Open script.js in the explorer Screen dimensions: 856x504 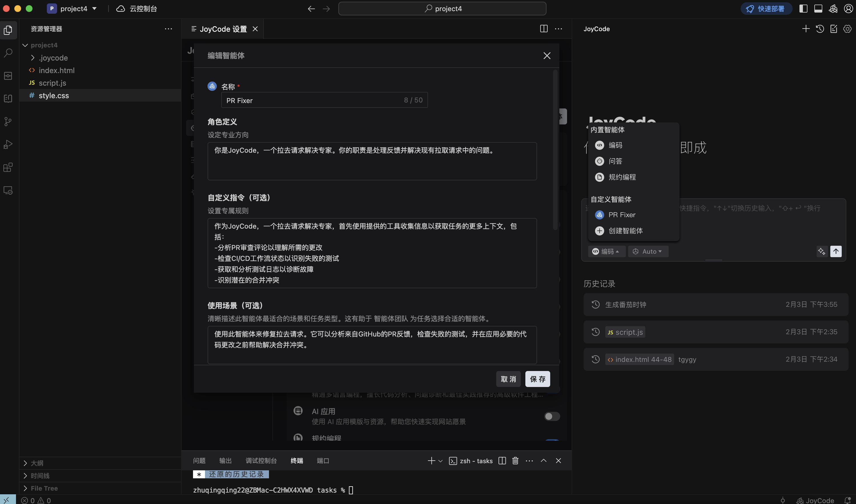tap(100, 83)
